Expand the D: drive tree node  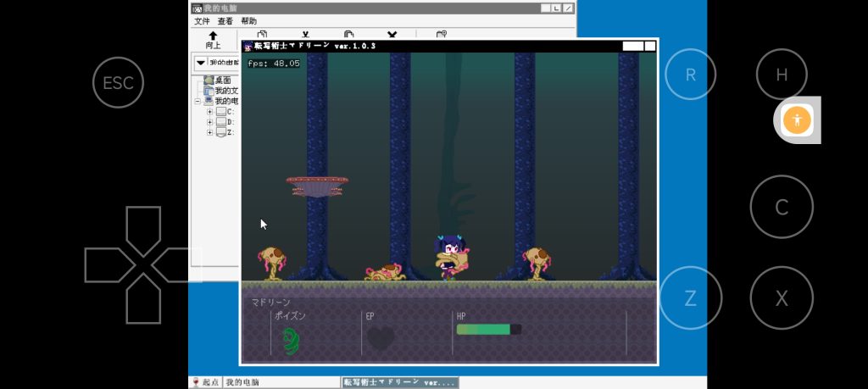coord(209,122)
